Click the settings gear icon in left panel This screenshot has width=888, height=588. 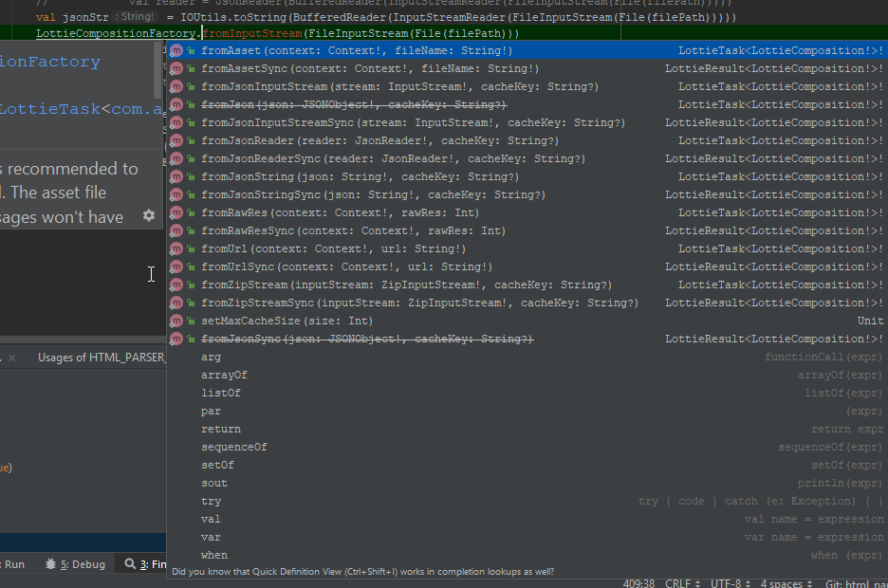(149, 215)
